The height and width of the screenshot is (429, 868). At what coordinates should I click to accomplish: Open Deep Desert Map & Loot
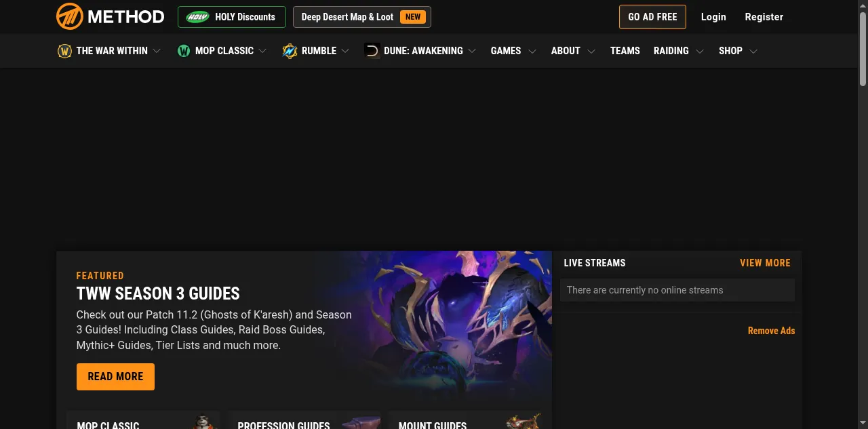click(362, 17)
